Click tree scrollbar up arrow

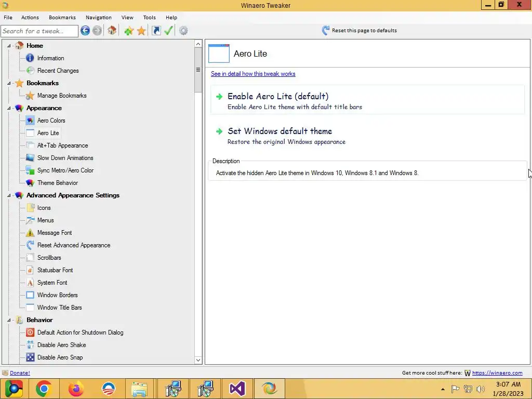198,44
